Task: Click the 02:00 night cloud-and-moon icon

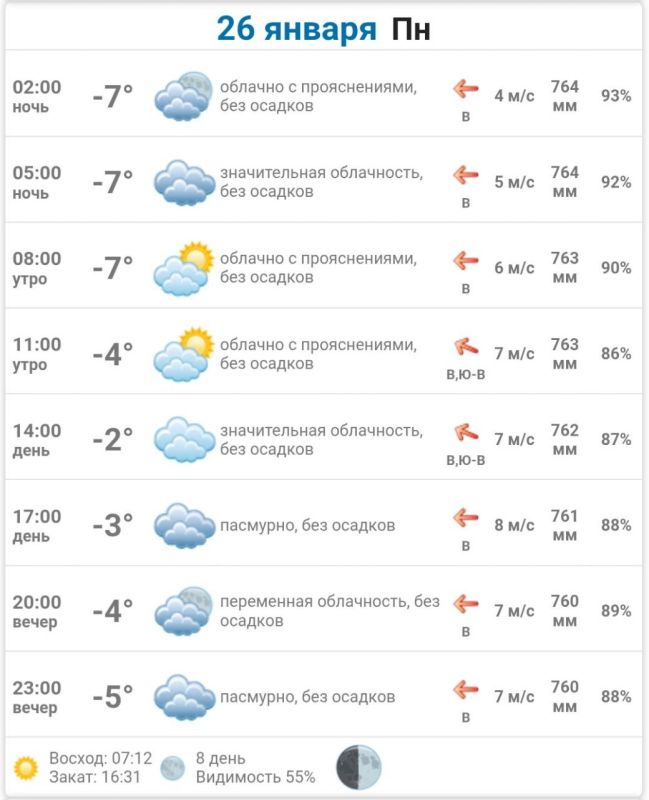Action: [184, 96]
